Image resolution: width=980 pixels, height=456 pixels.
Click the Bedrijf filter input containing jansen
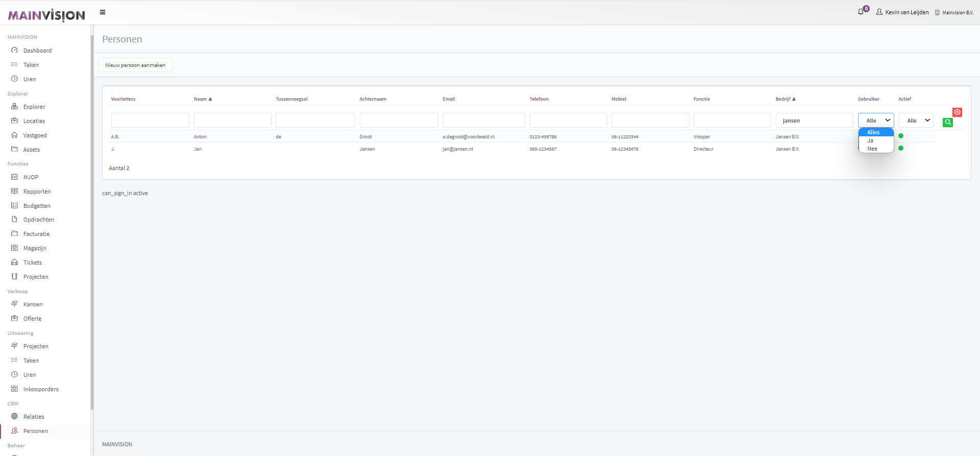click(815, 121)
